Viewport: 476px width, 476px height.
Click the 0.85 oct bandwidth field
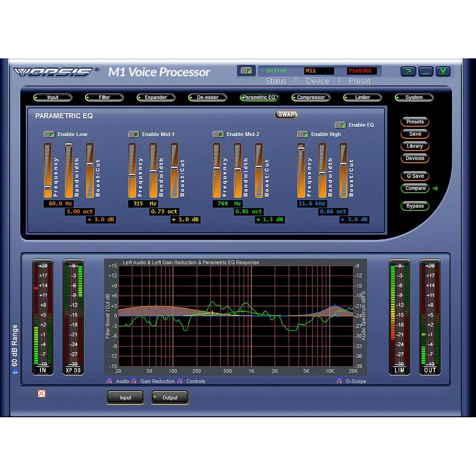(248, 212)
